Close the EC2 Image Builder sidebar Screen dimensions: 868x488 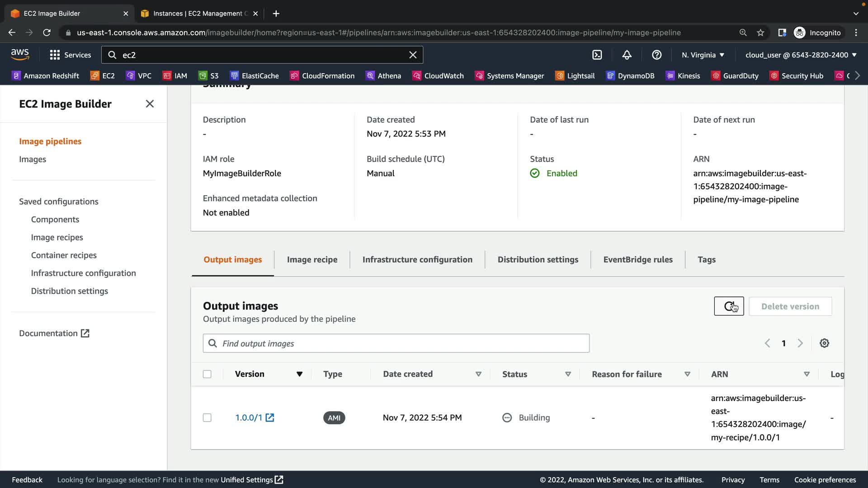[x=150, y=104]
